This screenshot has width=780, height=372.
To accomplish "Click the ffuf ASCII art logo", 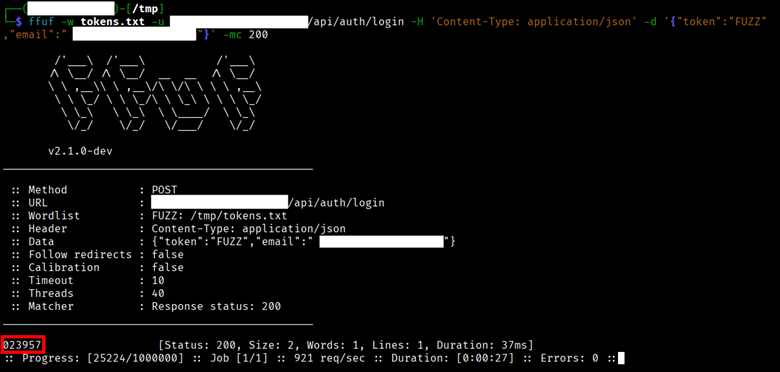I will (x=154, y=93).
